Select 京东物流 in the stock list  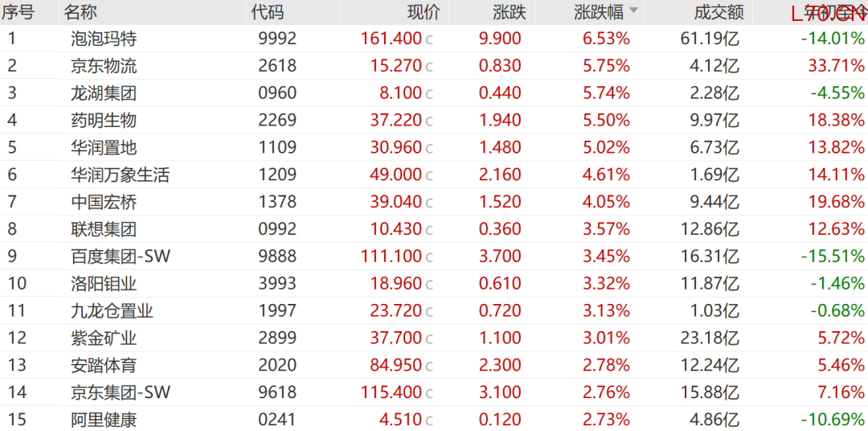(104, 66)
